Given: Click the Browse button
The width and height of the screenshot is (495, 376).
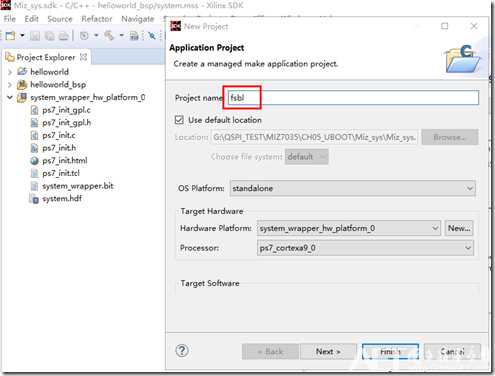Looking at the screenshot, I should 450,137.
